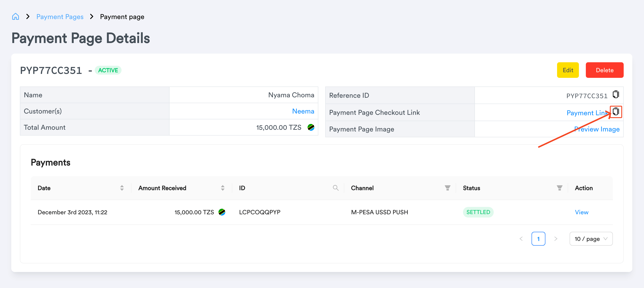Copy the Reference ID PYP77CC351
The image size is (644, 288).
[615, 94]
